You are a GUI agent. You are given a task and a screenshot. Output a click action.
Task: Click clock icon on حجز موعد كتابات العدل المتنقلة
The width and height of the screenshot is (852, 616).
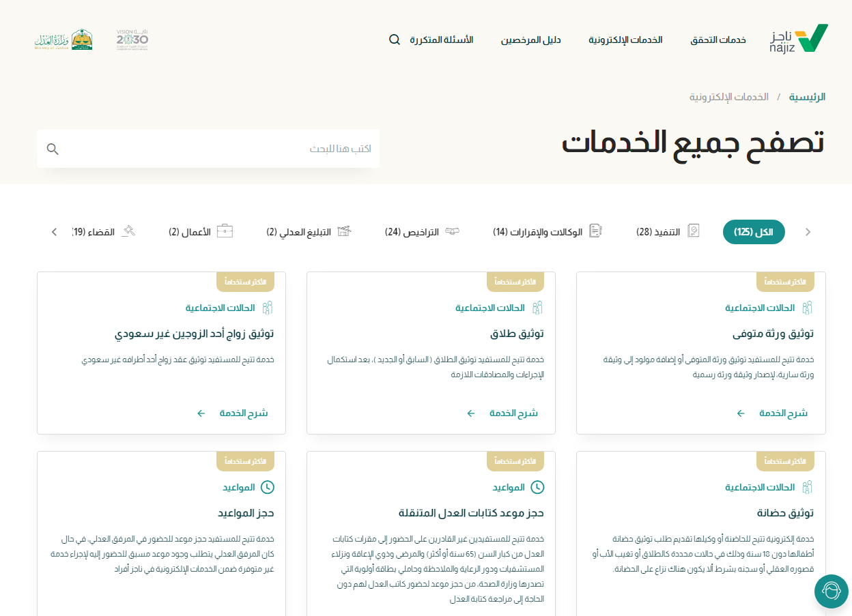[538, 487]
